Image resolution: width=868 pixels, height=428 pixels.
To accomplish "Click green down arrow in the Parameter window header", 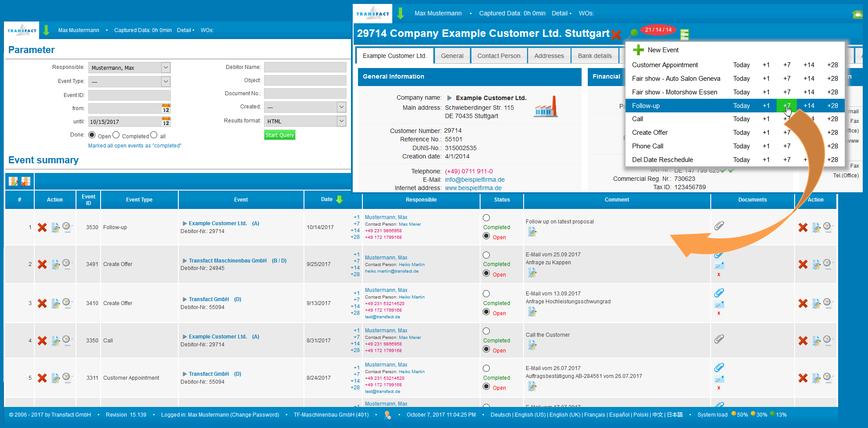I will [x=46, y=30].
